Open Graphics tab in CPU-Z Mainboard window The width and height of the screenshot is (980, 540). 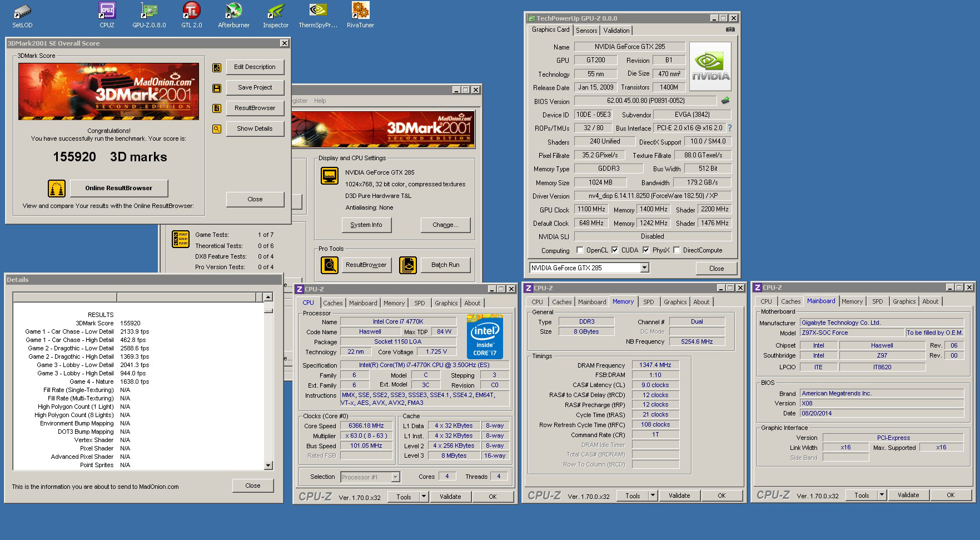click(904, 301)
